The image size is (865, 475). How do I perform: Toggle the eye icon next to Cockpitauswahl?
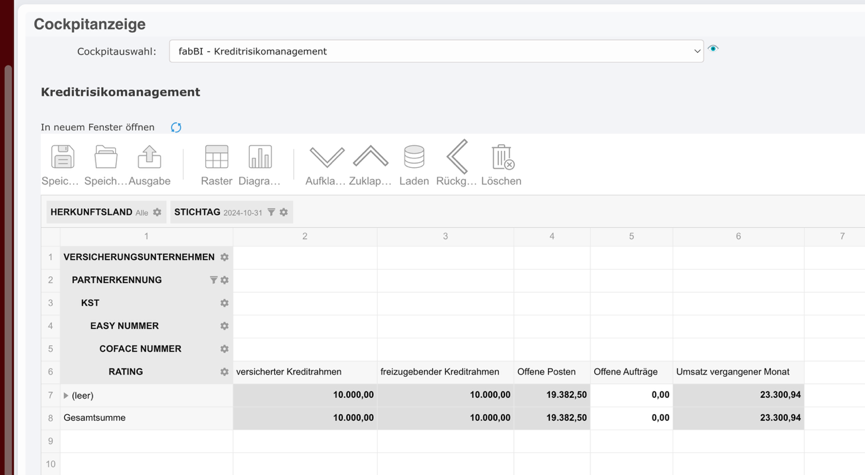713,49
